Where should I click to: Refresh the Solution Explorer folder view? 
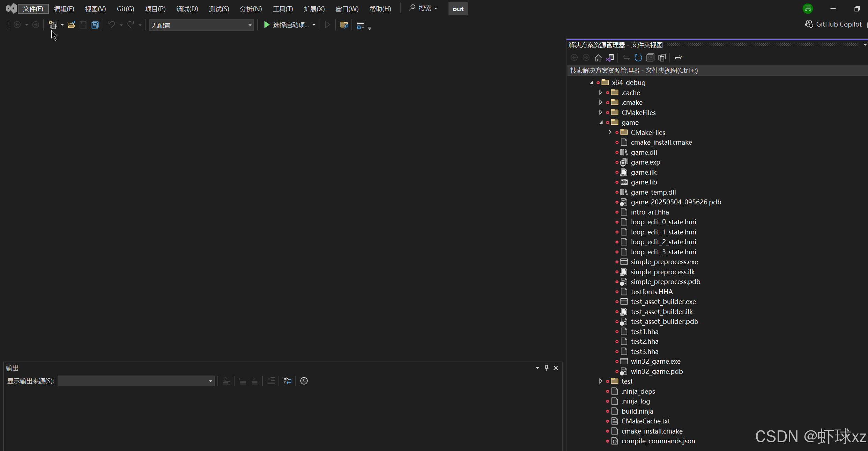pos(638,58)
